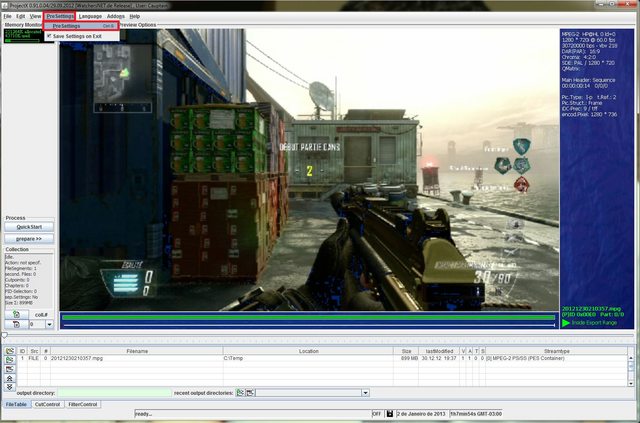The image size is (640, 423).
Task: Move the file up with double up arrow
Action: [x=10, y=378]
